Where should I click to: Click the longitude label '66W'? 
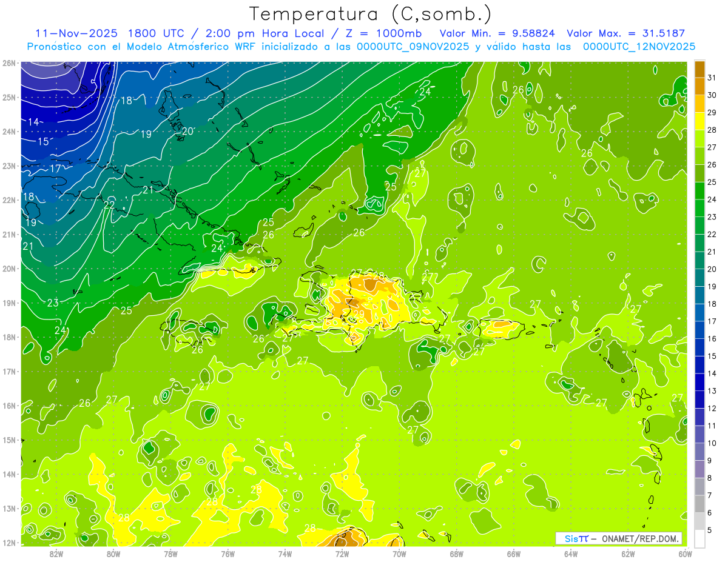[x=514, y=554]
